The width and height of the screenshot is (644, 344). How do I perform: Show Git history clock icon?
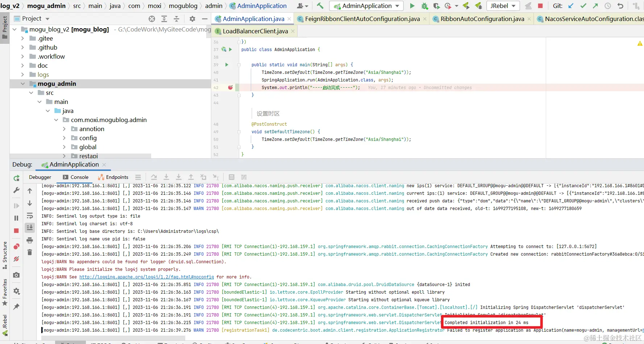pos(608,6)
